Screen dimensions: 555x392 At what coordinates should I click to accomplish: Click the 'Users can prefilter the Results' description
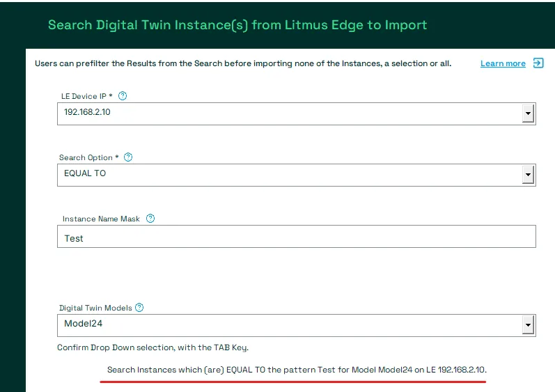click(243, 63)
